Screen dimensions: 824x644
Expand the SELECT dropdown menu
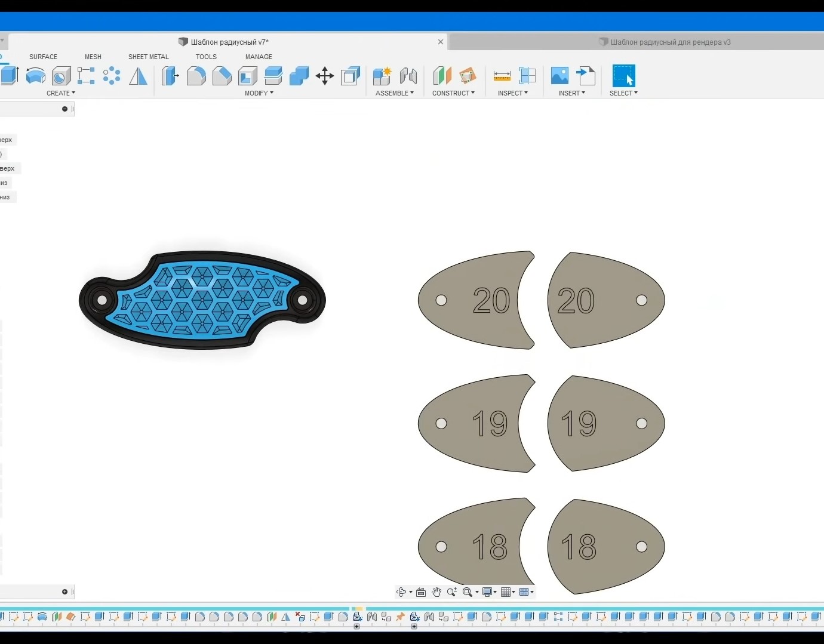[x=623, y=93]
